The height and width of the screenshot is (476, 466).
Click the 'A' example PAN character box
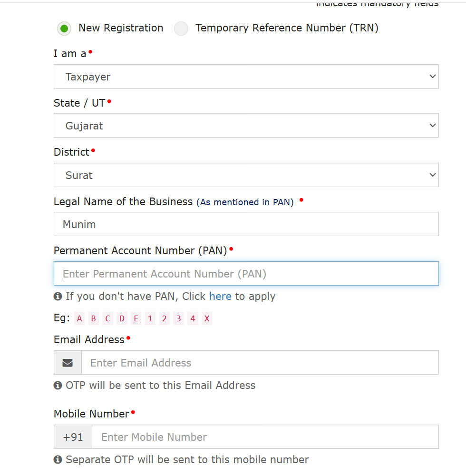(79, 319)
